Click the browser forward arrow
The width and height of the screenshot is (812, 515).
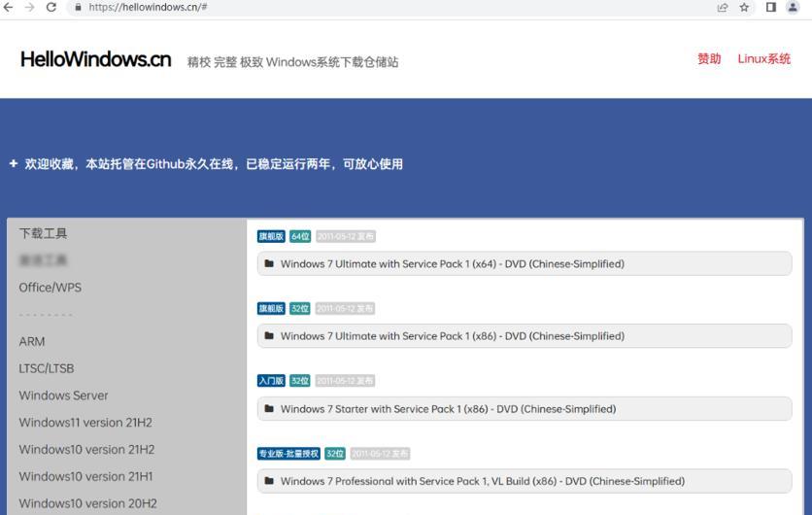tap(29, 7)
